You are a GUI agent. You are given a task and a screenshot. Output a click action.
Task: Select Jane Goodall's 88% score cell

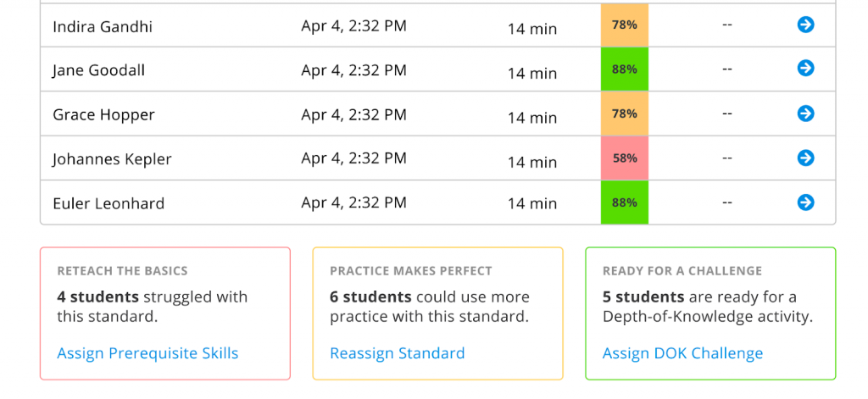(625, 69)
